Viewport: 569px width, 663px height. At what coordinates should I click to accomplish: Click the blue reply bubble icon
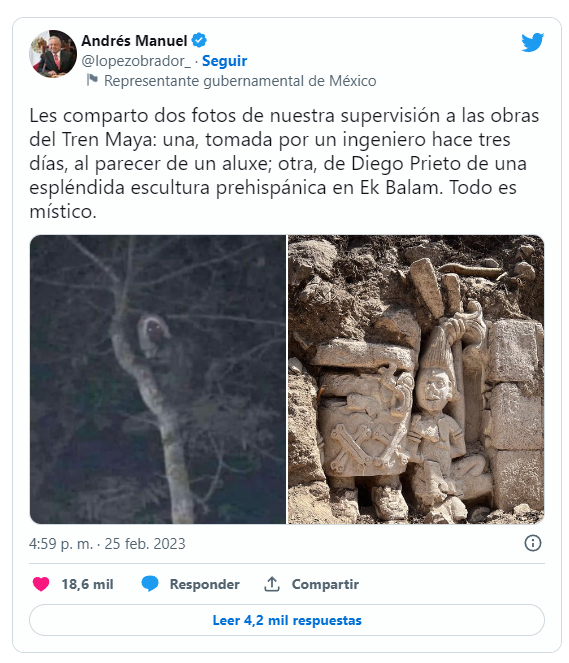(150, 584)
